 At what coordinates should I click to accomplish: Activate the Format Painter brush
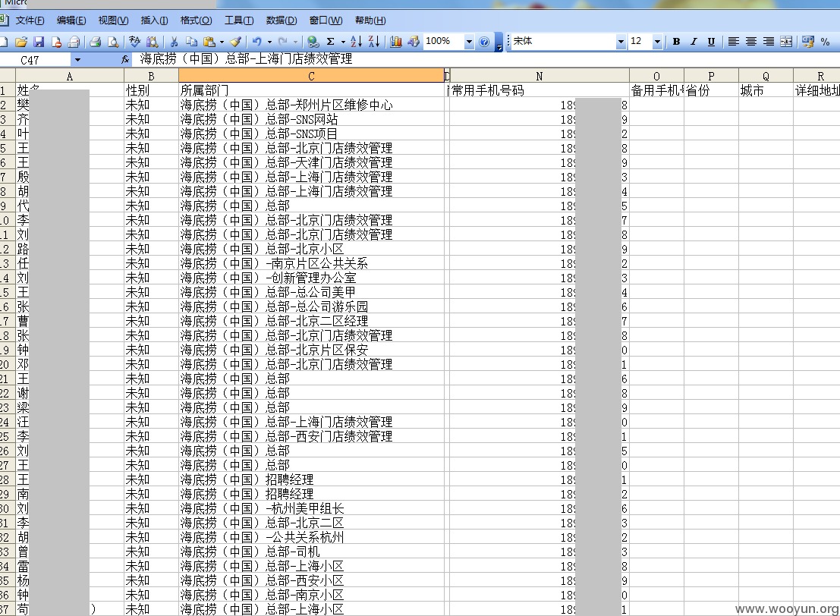pyautogui.click(x=236, y=41)
